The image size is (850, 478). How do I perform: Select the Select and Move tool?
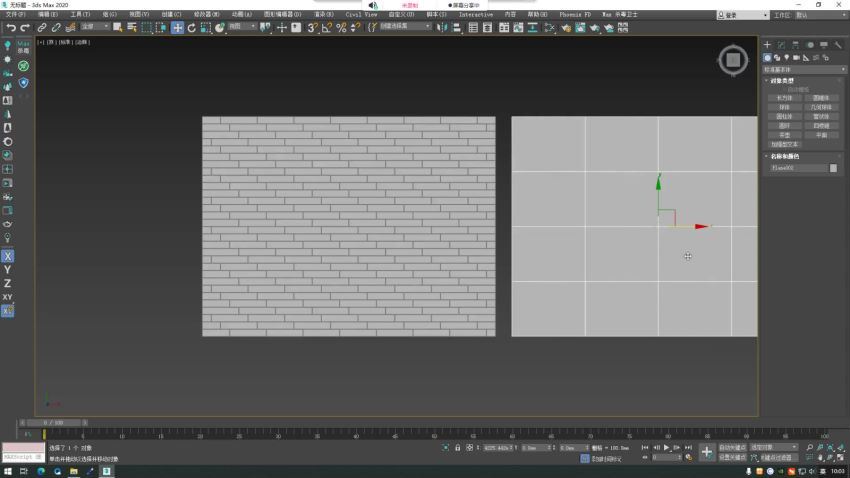pos(177,28)
